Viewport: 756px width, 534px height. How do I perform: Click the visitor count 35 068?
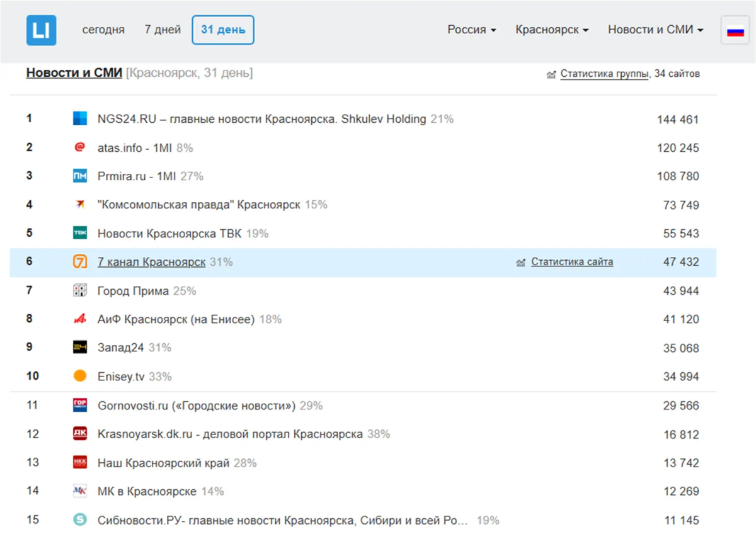[681, 348]
